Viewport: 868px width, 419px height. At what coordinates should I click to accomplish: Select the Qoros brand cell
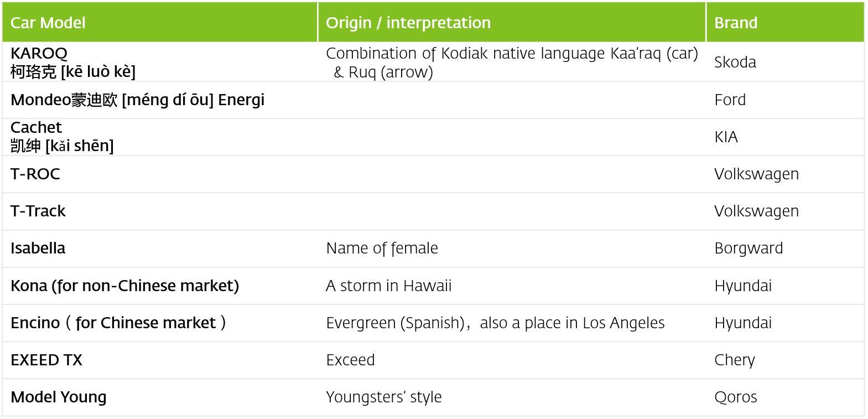(785, 397)
